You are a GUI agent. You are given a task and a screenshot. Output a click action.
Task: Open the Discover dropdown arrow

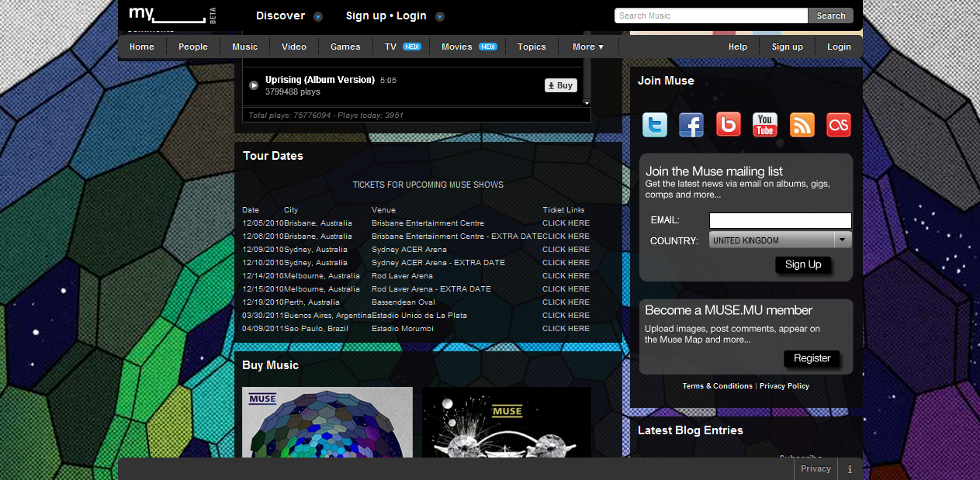(x=318, y=16)
